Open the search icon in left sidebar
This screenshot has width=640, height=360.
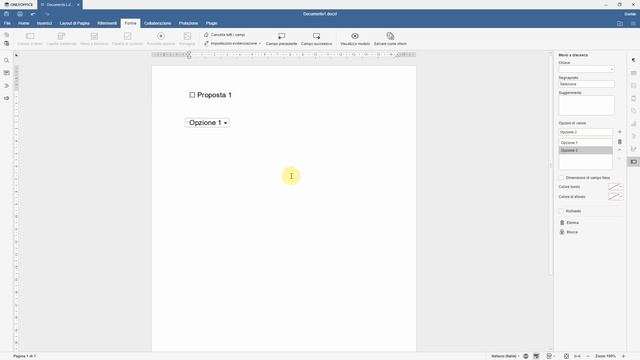point(7,60)
